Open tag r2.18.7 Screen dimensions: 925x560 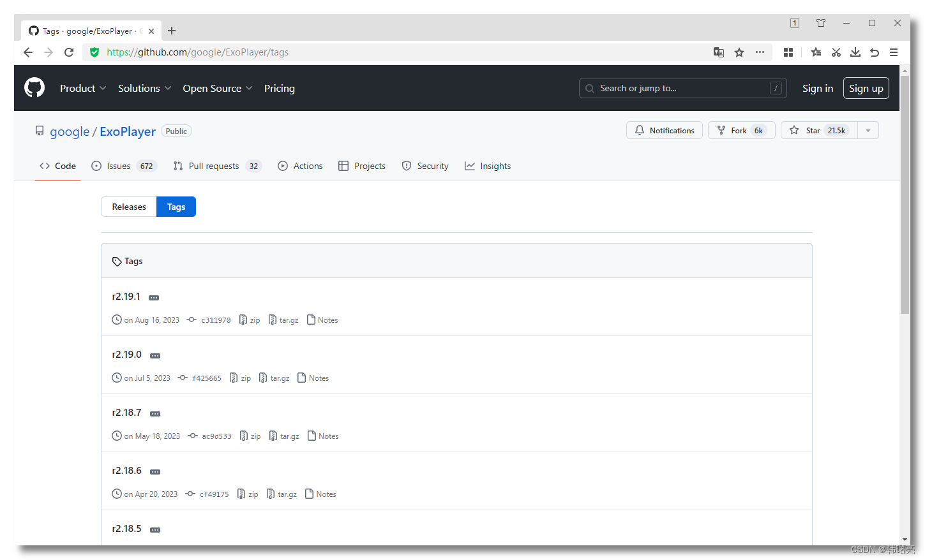[126, 413]
